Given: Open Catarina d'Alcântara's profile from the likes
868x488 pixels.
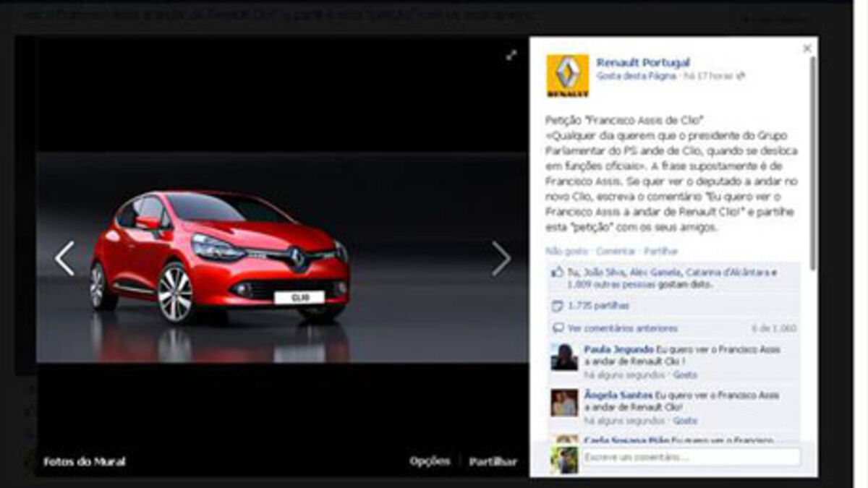Looking at the screenshot, I should [x=726, y=273].
